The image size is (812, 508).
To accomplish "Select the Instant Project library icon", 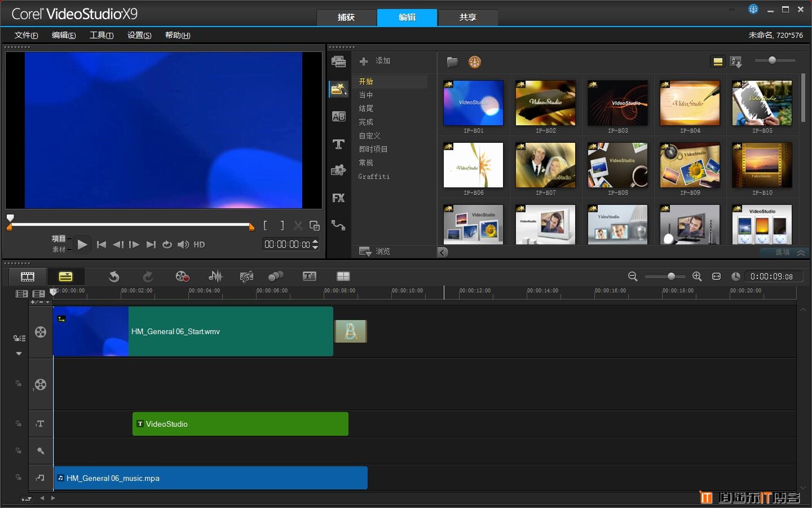I will (x=338, y=89).
